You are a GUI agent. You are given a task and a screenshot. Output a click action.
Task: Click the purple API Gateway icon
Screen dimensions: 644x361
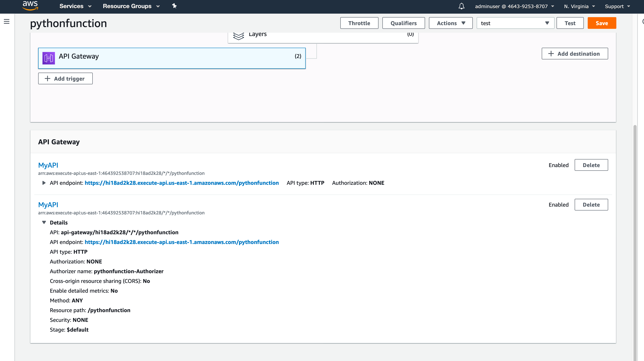point(49,58)
